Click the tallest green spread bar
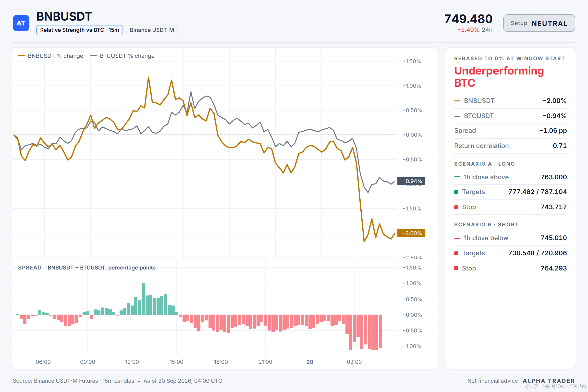Viewport: 588px width, 392px height. [x=143, y=299]
